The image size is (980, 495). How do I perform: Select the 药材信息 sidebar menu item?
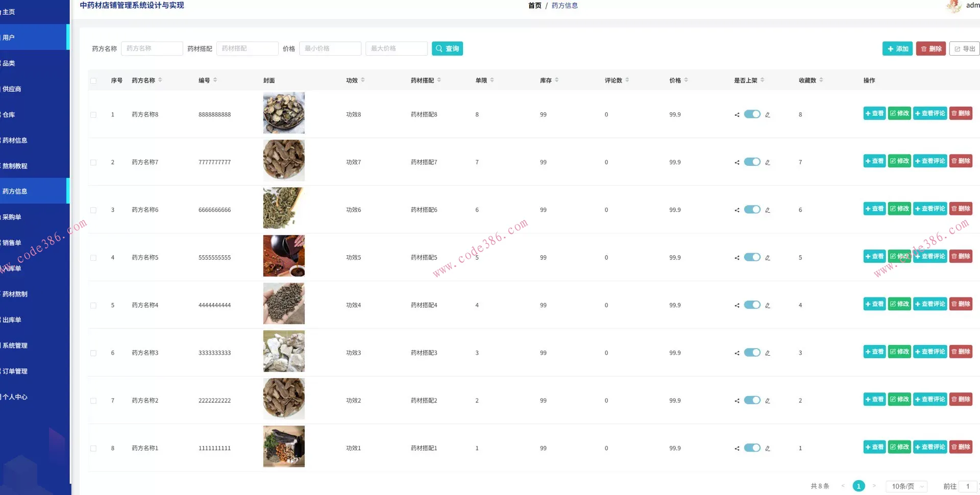15,140
